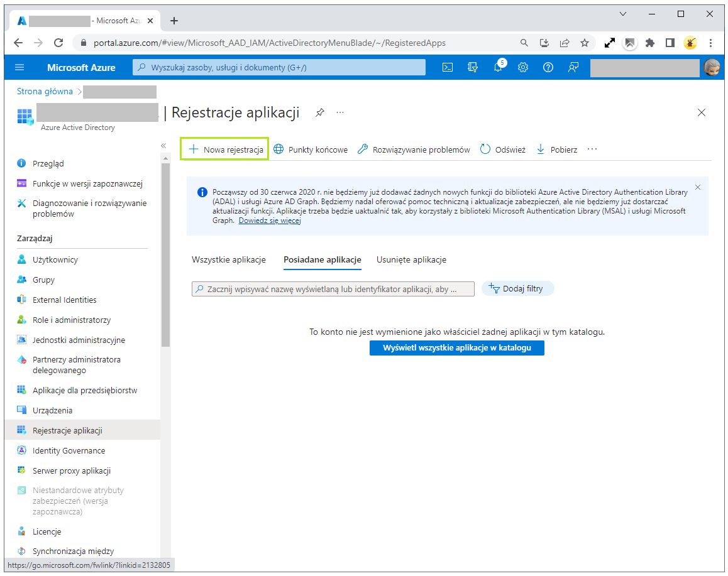
Task: Open the Cloud Shell icon in top bar
Action: pyautogui.click(x=447, y=67)
